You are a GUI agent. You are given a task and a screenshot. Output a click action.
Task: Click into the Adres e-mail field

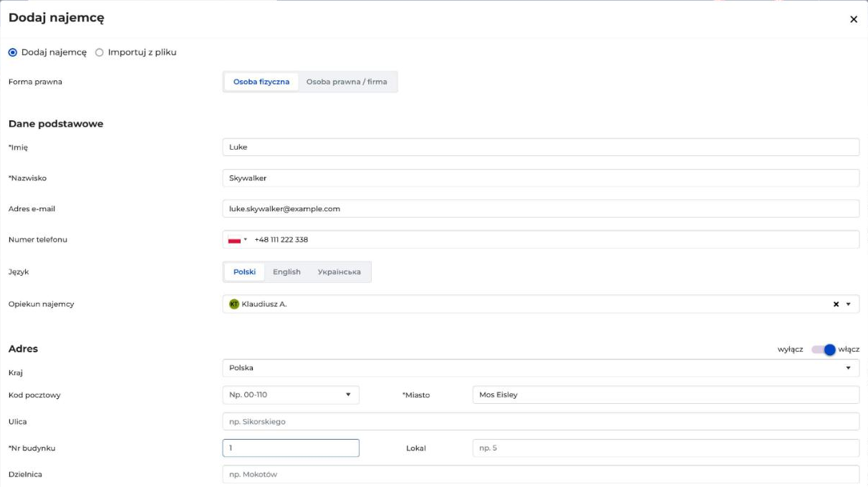coord(541,208)
